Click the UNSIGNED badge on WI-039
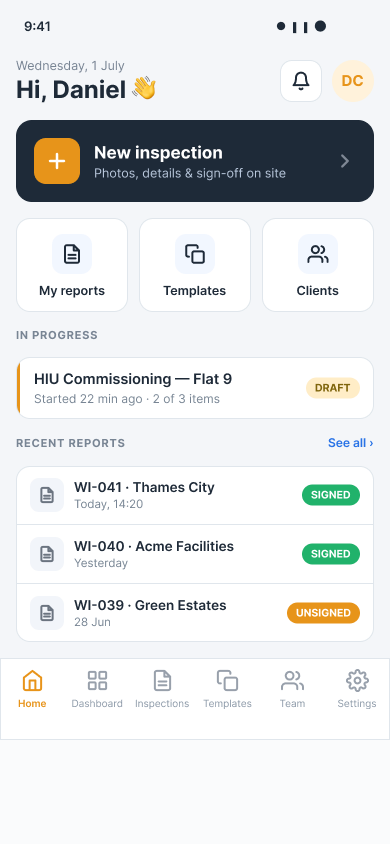This screenshot has width=390, height=844. tap(323, 613)
